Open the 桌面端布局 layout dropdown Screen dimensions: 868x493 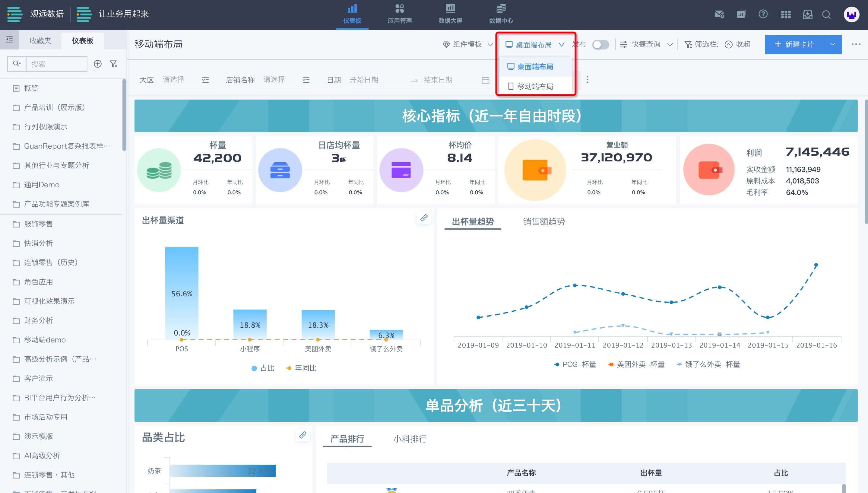pyautogui.click(x=535, y=45)
